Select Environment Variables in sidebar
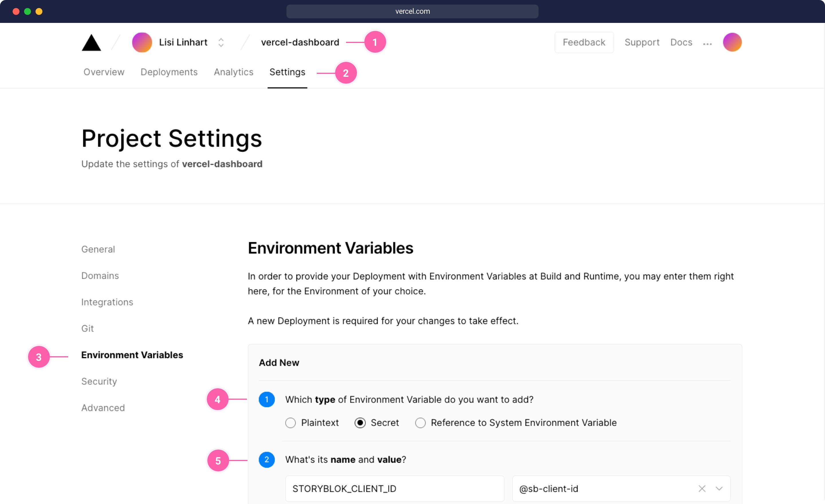825x504 pixels. [132, 355]
